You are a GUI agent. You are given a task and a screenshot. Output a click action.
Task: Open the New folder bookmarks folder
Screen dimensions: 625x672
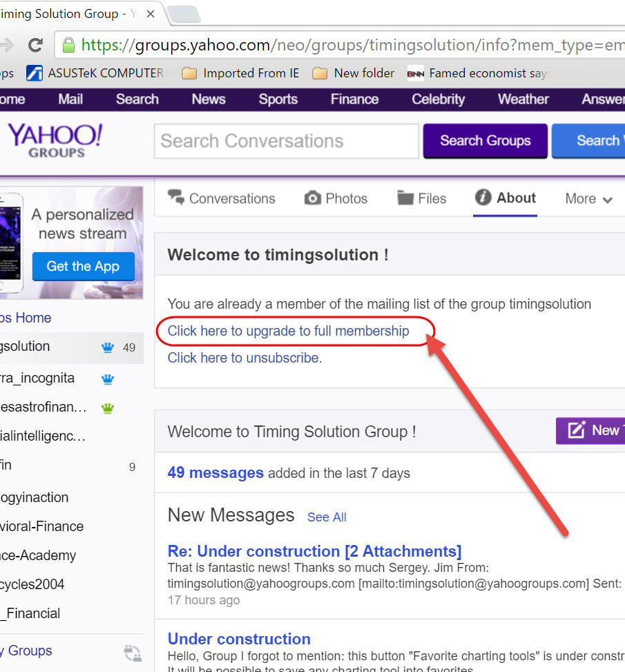[x=354, y=73]
